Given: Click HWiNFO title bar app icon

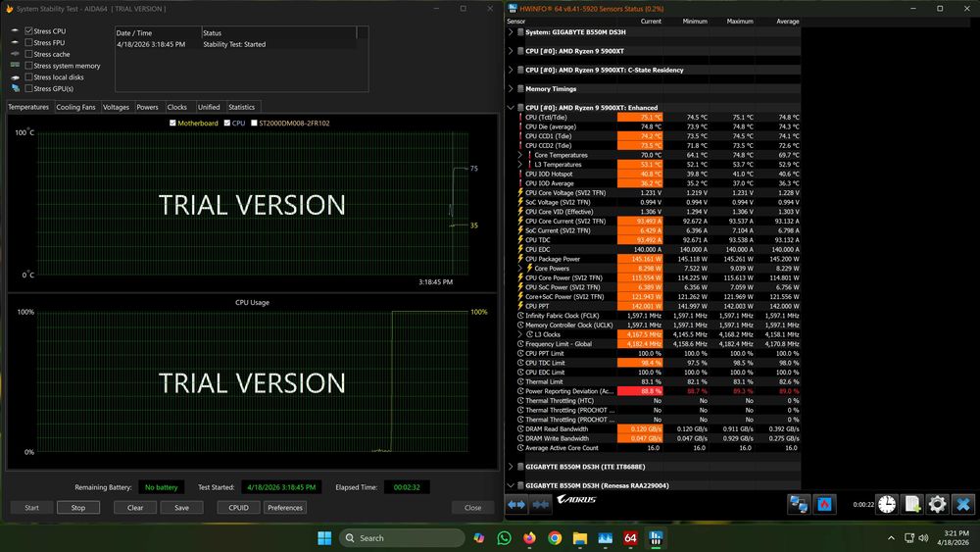Looking at the screenshot, I should pos(513,9).
